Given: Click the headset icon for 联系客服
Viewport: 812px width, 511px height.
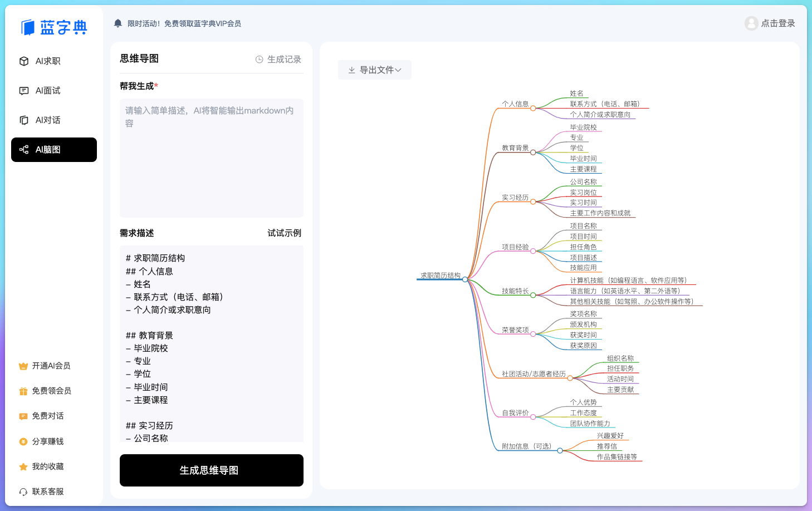Looking at the screenshot, I should [x=23, y=492].
